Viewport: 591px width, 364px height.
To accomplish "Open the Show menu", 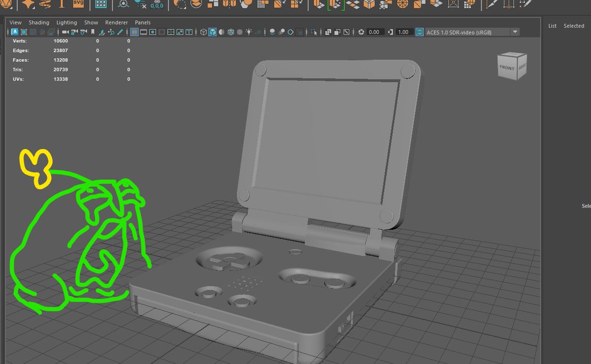I will point(91,23).
